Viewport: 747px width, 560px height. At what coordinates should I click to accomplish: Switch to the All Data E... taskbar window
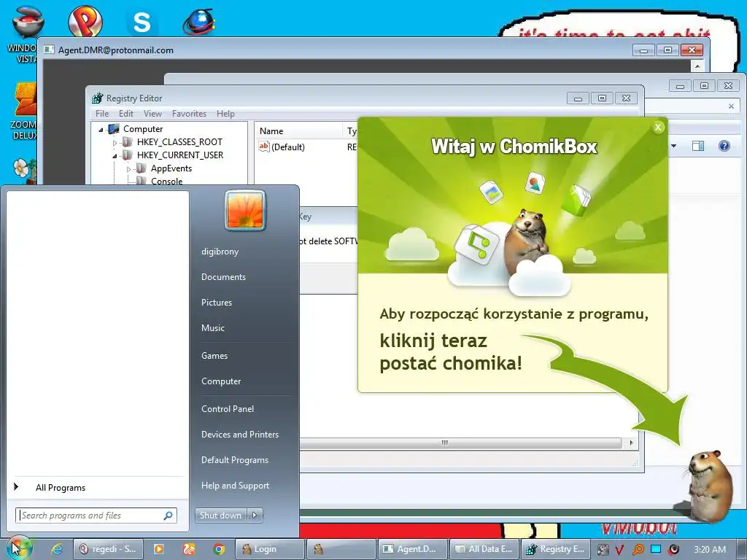coord(484,549)
